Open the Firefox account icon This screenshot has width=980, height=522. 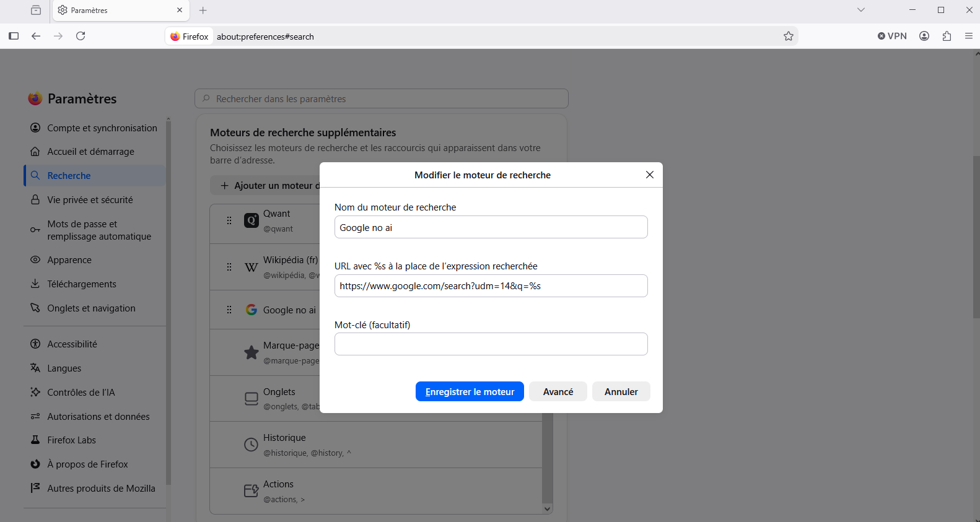coord(924,37)
